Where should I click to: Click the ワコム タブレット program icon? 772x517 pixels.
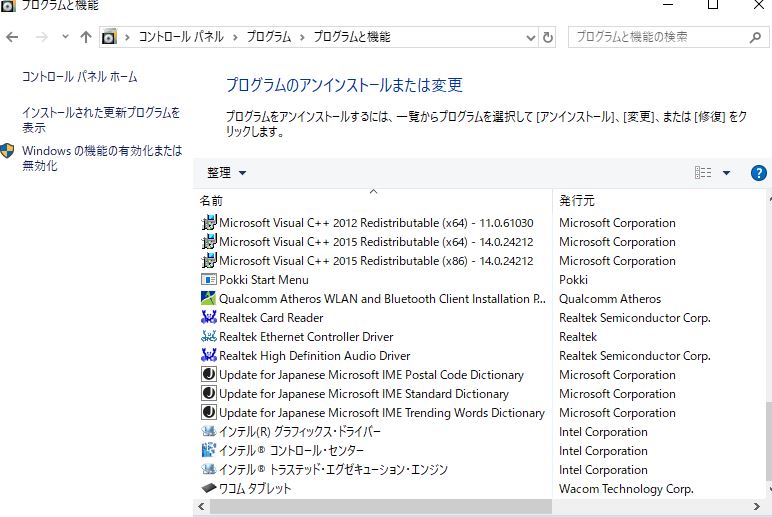pos(209,489)
